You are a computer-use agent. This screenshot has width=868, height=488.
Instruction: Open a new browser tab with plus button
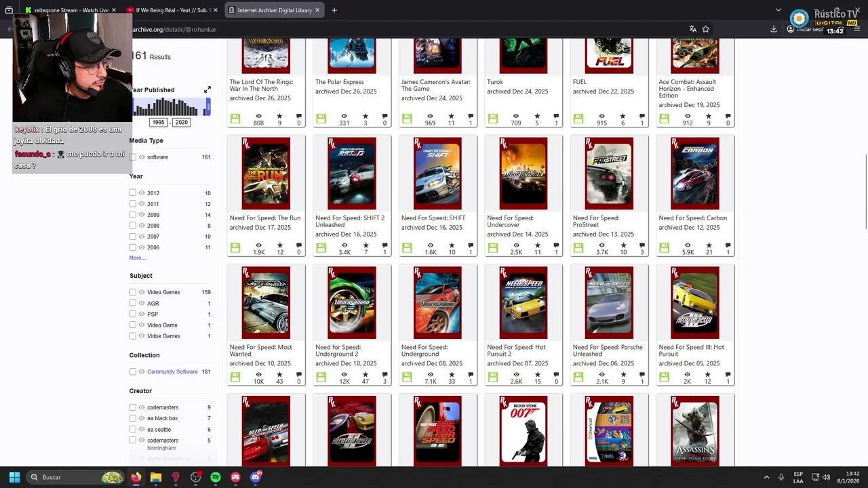click(x=334, y=10)
